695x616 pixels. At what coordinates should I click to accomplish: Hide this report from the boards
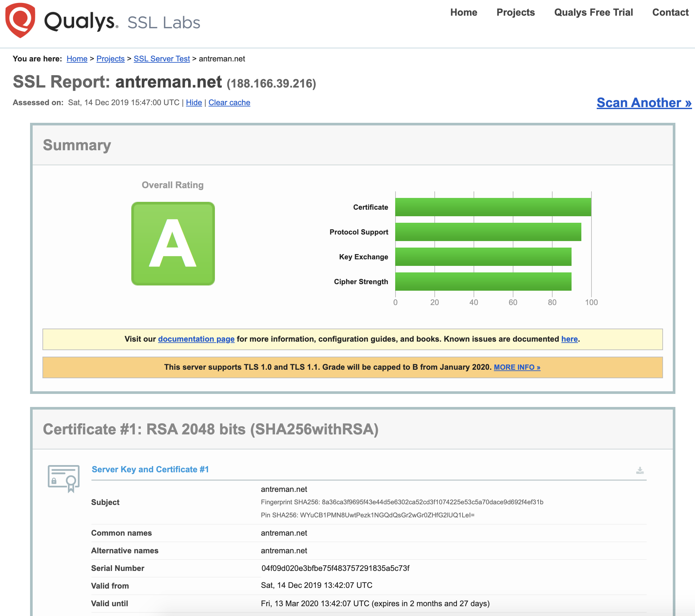[x=194, y=103]
